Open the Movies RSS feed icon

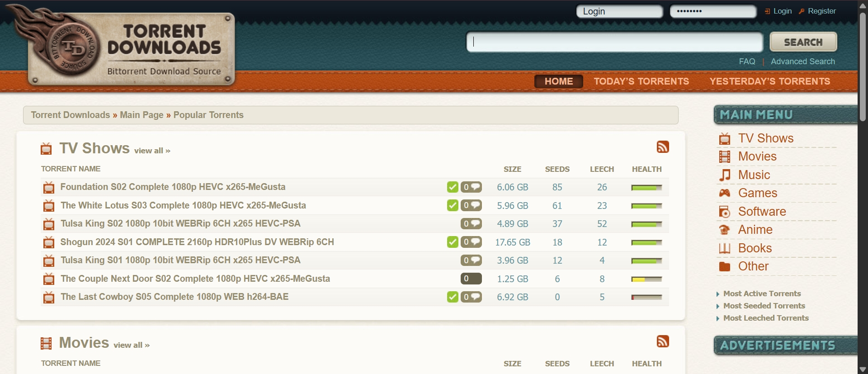pos(663,341)
